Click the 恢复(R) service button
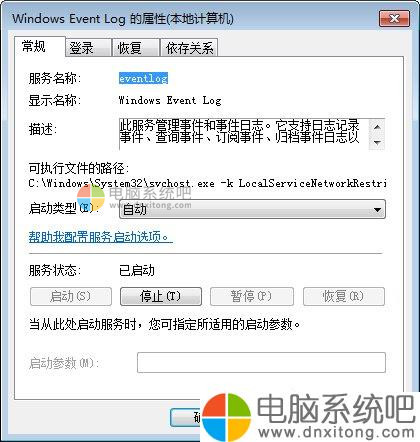The image size is (420, 442). pyautogui.click(x=344, y=296)
